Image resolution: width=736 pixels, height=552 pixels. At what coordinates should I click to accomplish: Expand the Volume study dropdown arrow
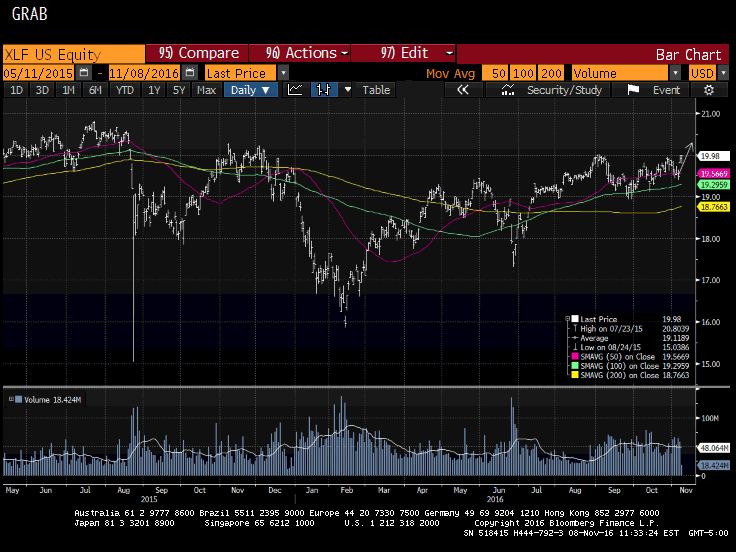click(675, 73)
